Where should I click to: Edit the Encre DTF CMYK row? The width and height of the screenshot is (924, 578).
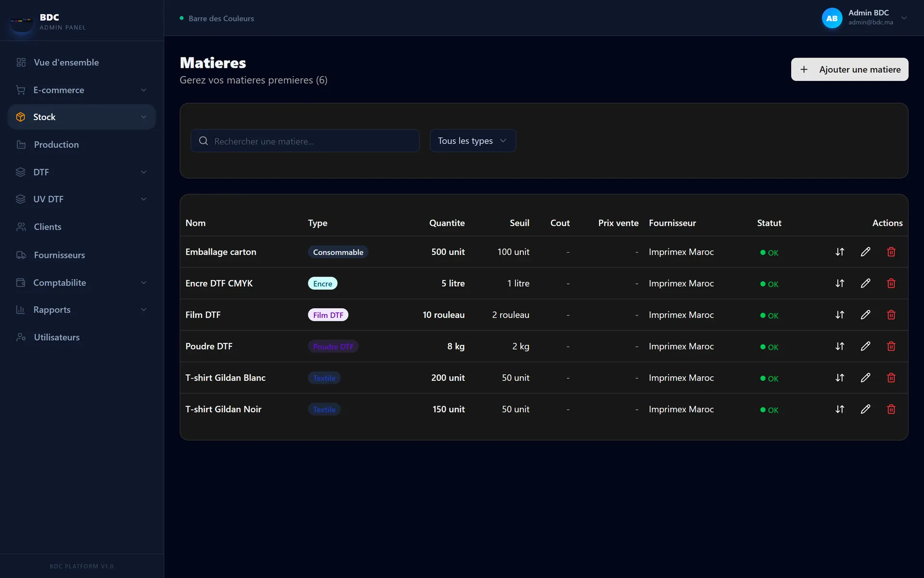(x=865, y=283)
